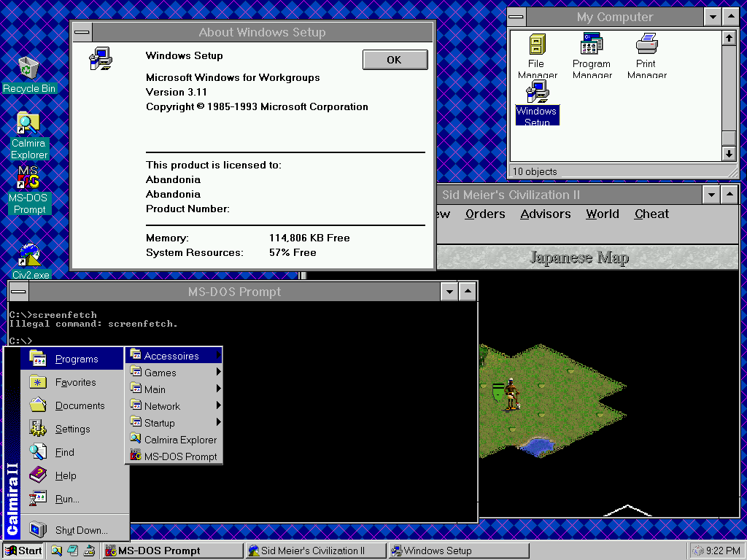The height and width of the screenshot is (560, 747).
Task: Click the tray icon beside the clock
Action: (x=698, y=551)
